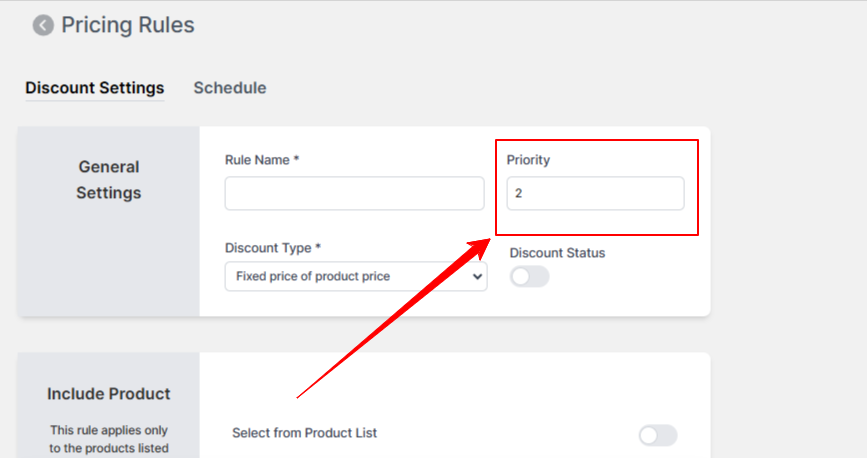Enable the Discount Status toggle

pos(529,277)
